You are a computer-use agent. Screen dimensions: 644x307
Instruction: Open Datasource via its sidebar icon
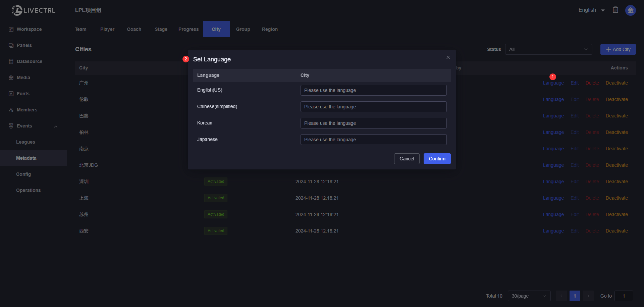click(x=11, y=61)
